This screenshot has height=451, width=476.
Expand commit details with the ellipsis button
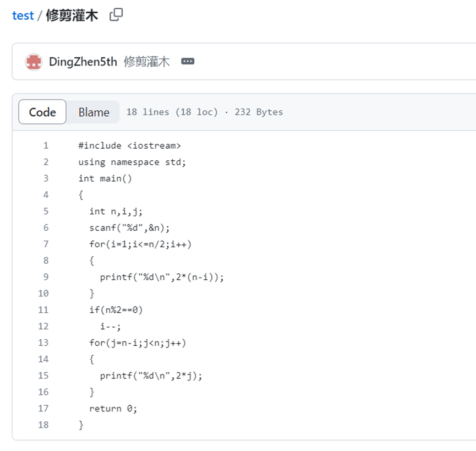point(188,62)
